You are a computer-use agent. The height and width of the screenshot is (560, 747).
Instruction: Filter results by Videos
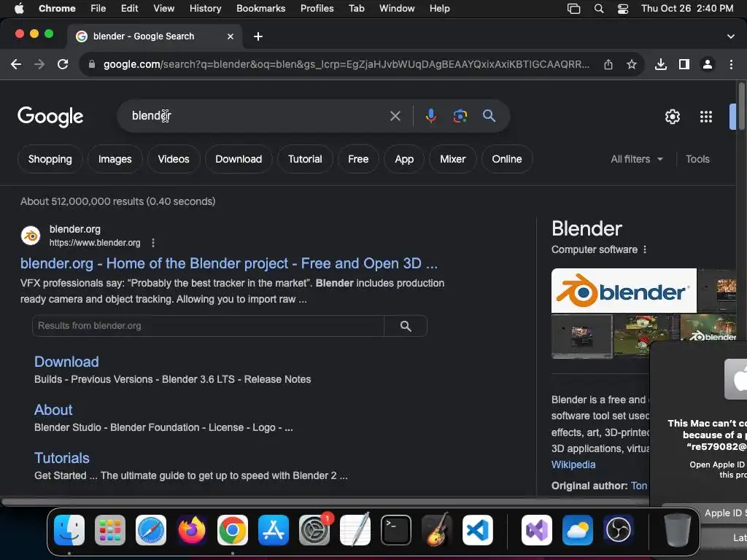pyautogui.click(x=174, y=159)
